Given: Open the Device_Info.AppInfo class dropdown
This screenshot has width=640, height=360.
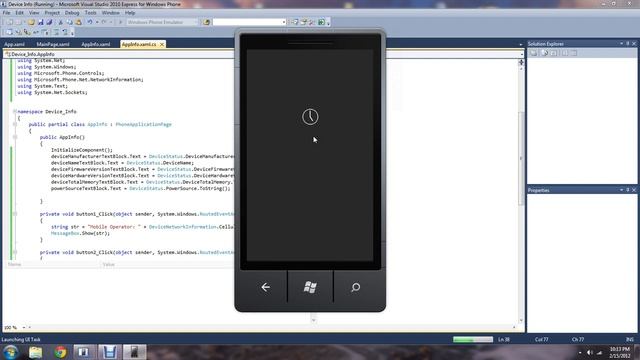Looking at the screenshot, I should pos(522,54).
